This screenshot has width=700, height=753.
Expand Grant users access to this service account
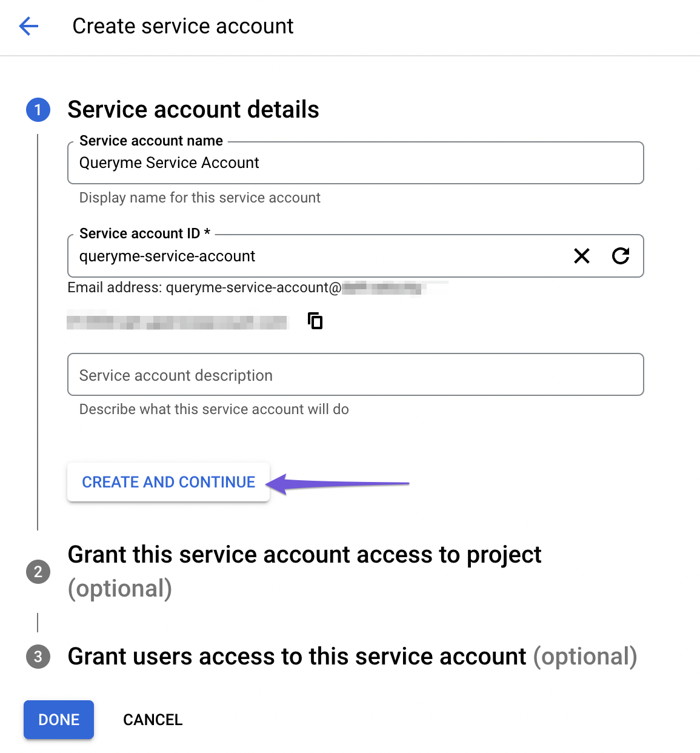point(352,657)
